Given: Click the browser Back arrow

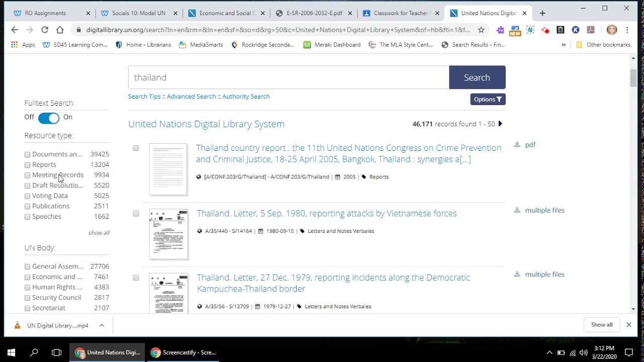Looking at the screenshot, I should tap(15, 30).
